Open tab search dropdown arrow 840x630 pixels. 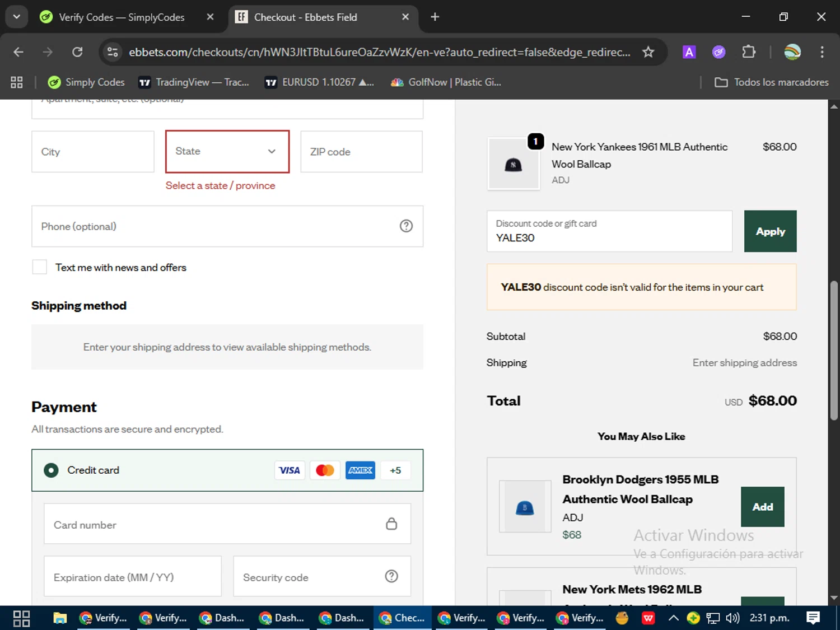(x=16, y=17)
